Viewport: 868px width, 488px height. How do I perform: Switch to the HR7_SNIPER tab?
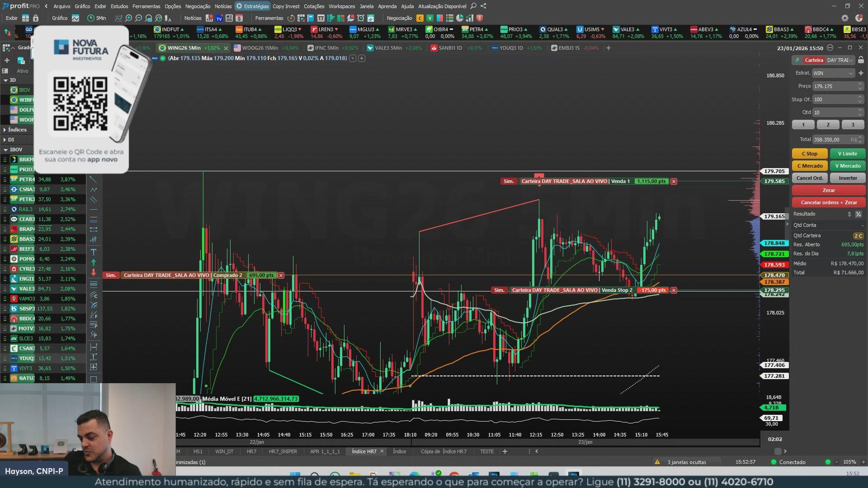point(283,451)
